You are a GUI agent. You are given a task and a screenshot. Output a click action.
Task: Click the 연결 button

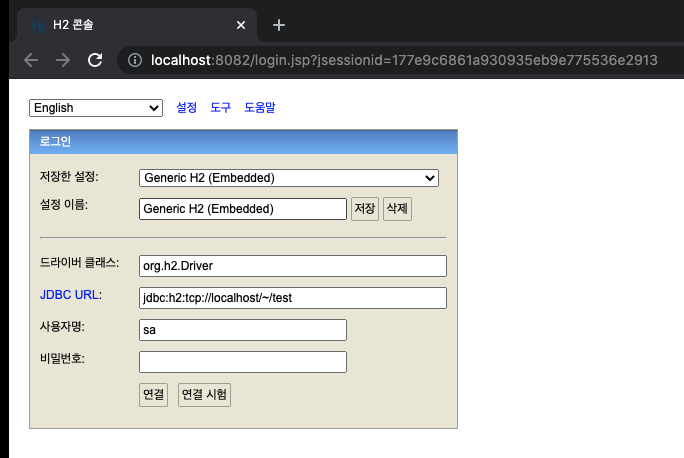(154, 395)
